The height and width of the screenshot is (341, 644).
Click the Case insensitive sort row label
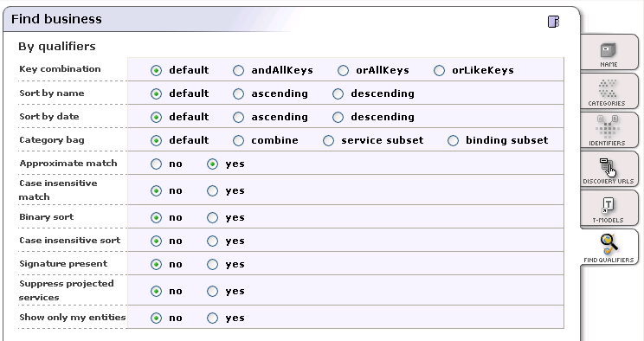[x=70, y=241]
